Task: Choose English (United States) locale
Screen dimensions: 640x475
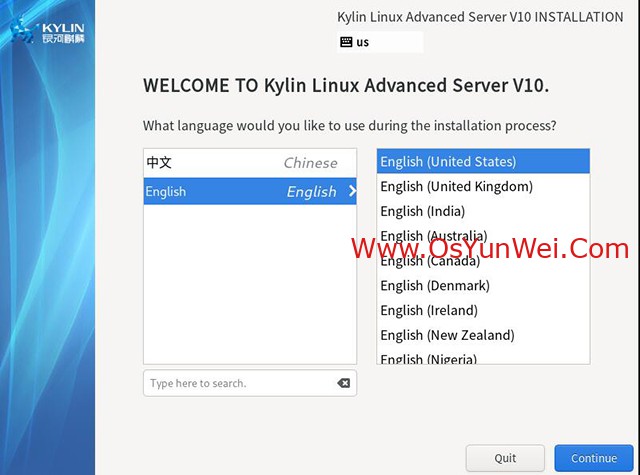Action: point(483,161)
